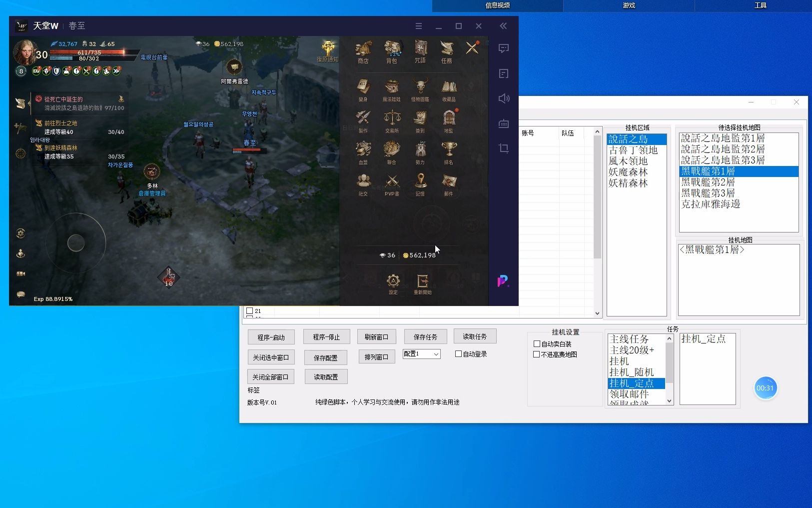Open the 排名 ranking trophy icon
812x508 pixels.
[449, 152]
